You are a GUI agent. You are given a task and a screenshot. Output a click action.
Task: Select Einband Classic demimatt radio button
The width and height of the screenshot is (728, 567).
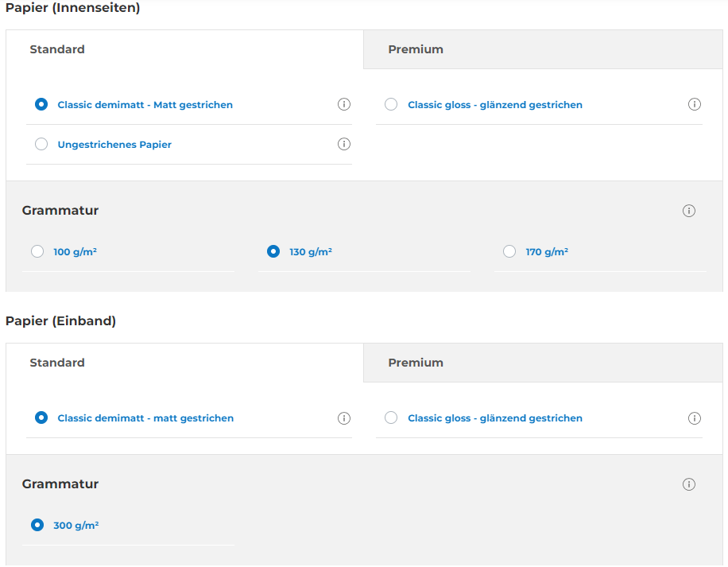41,417
